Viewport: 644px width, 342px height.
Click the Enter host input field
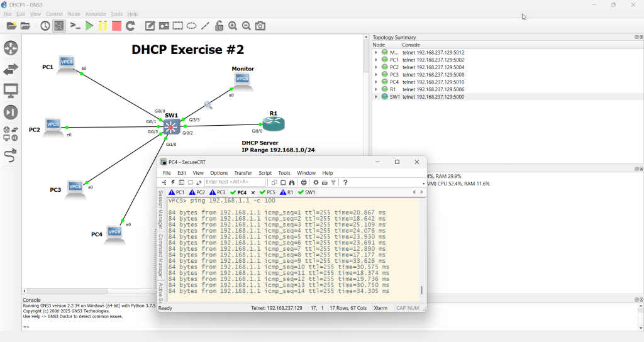click(x=235, y=182)
